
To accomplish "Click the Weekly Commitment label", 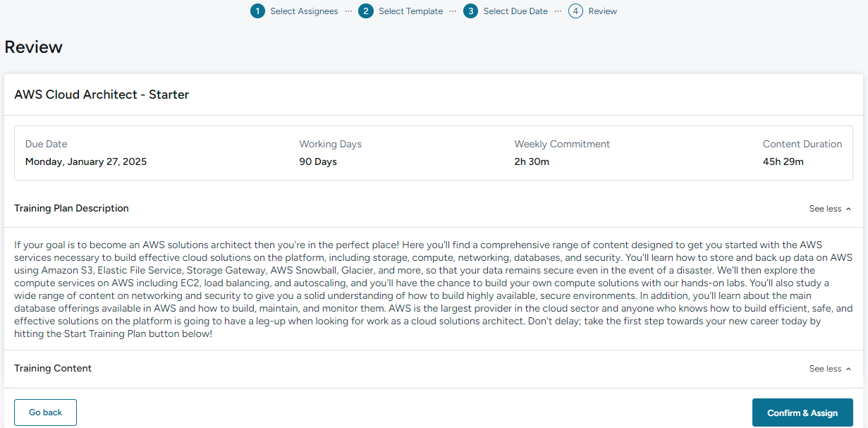I will pos(562,144).
